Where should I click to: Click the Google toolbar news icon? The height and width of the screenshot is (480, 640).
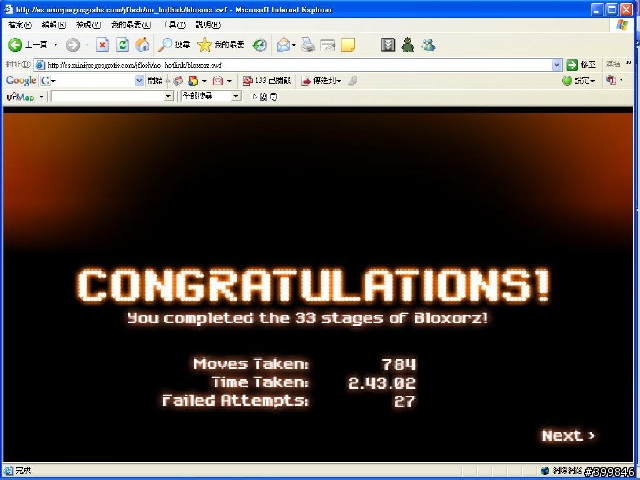point(178,81)
